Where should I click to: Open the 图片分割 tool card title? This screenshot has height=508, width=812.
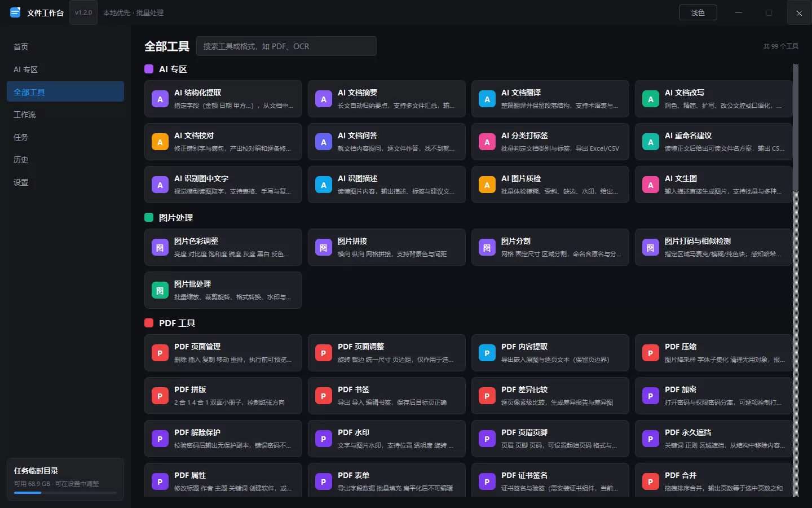[516, 241]
